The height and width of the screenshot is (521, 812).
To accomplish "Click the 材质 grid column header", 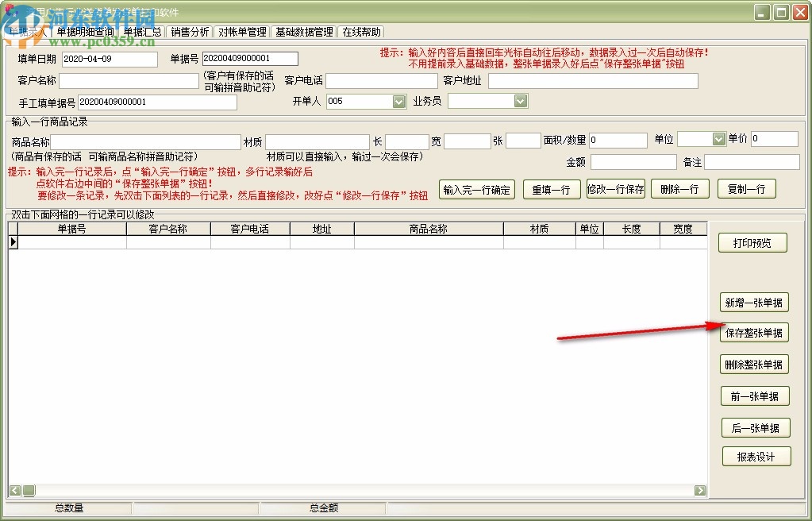I will coord(540,229).
